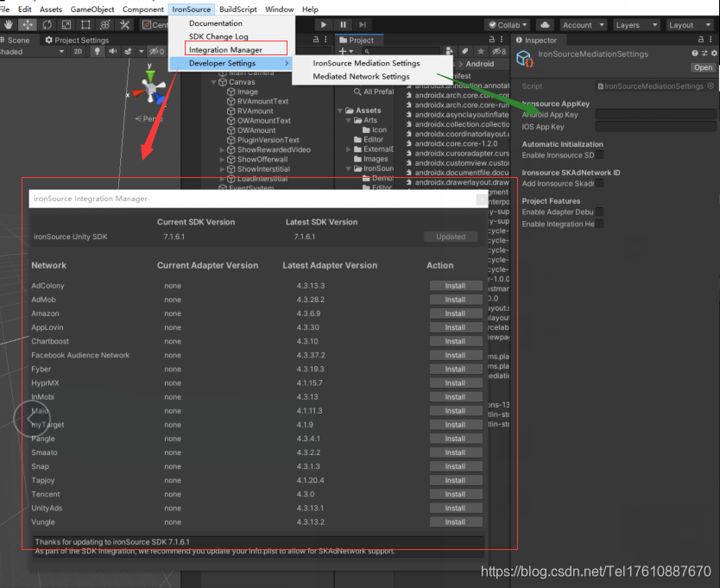Choose Integration Manager menu entry
Screen dimensions: 720x588
point(236,48)
